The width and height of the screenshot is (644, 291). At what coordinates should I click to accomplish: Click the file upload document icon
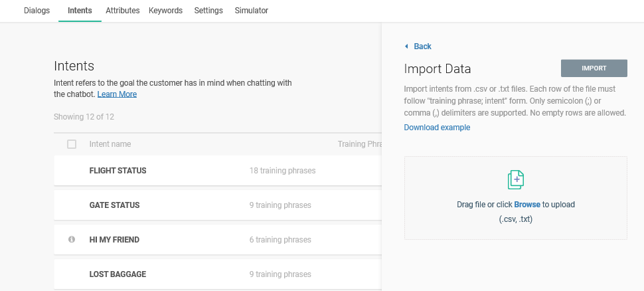tap(516, 179)
